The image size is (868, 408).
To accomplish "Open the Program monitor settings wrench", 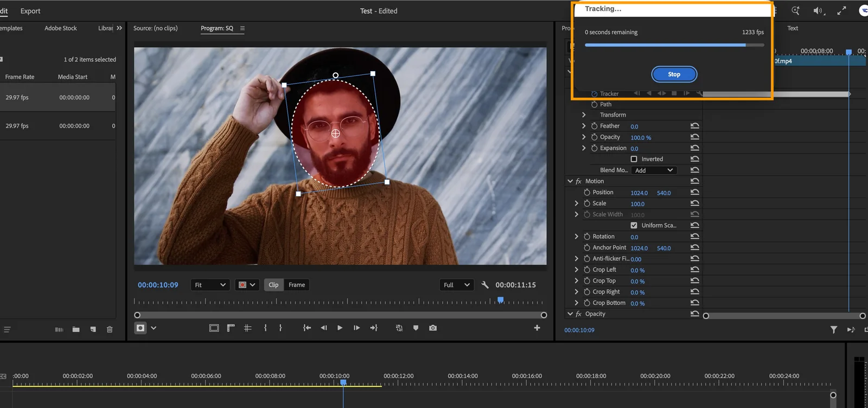I will pyautogui.click(x=485, y=285).
